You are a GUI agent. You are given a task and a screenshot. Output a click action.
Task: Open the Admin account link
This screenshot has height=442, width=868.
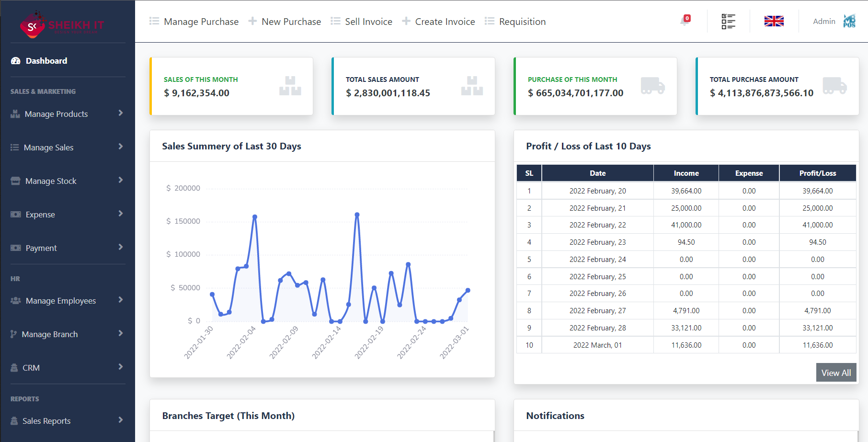click(x=824, y=21)
